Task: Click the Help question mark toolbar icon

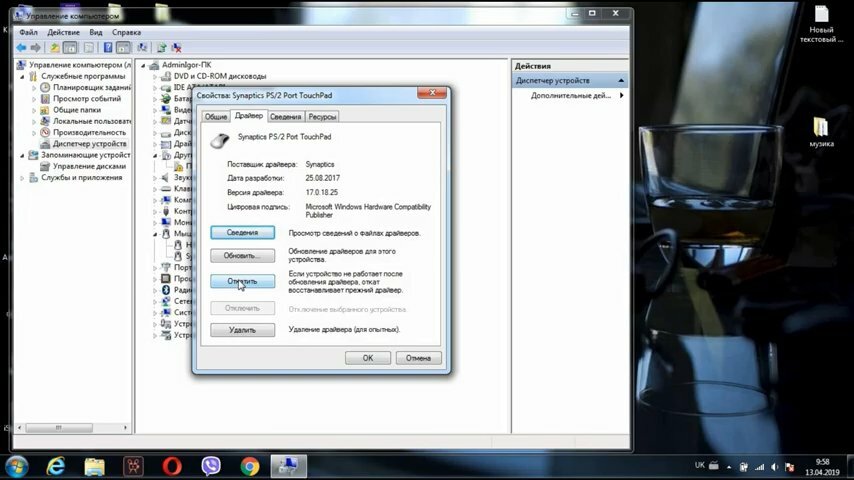Action: click(x=108, y=48)
